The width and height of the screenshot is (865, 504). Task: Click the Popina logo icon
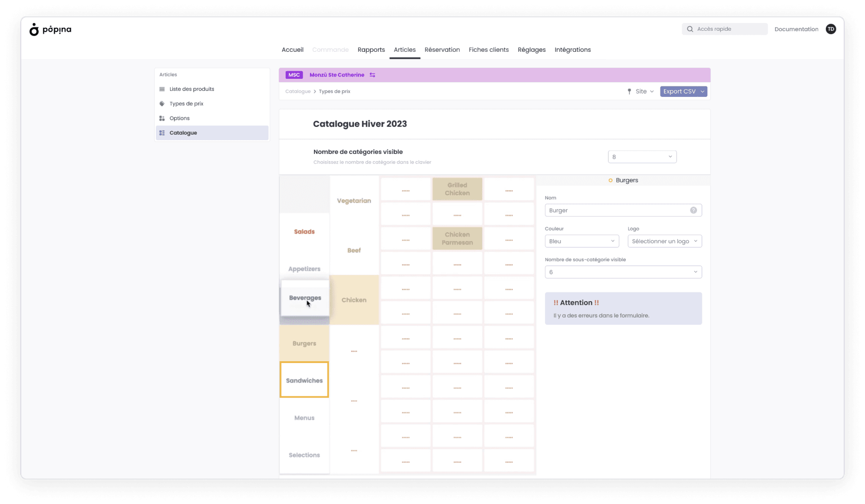(x=34, y=30)
